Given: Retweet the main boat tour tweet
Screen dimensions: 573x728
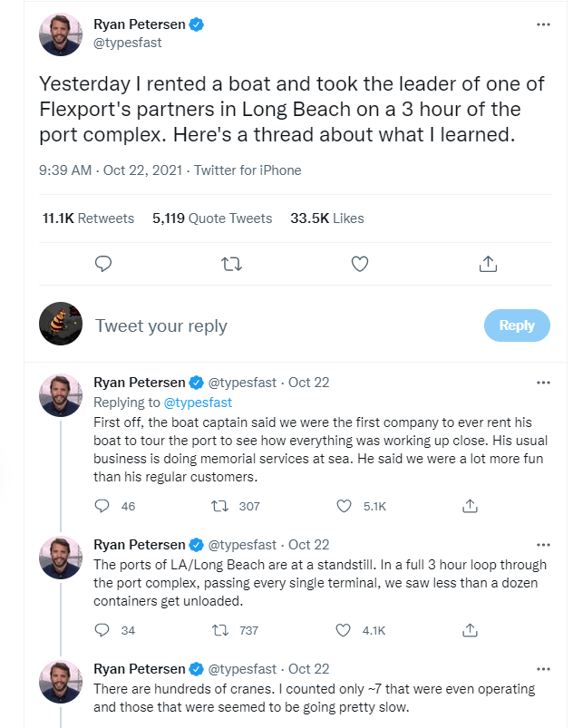Looking at the screenshot, I should [232, 264].
